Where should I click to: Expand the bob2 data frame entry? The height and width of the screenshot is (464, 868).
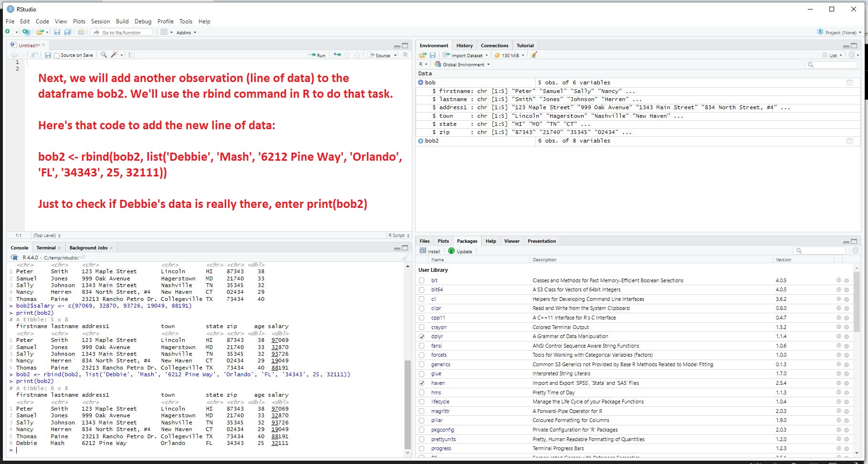coord(421,141)
